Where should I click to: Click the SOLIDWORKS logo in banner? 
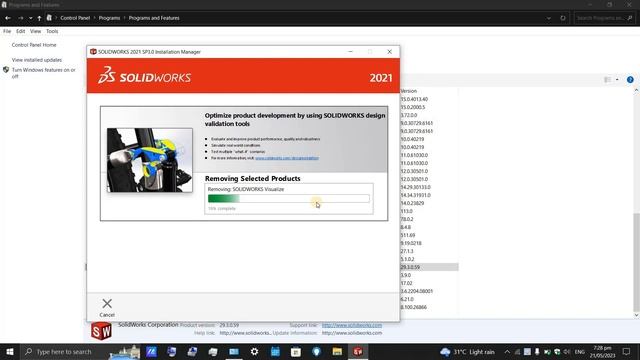144,76
